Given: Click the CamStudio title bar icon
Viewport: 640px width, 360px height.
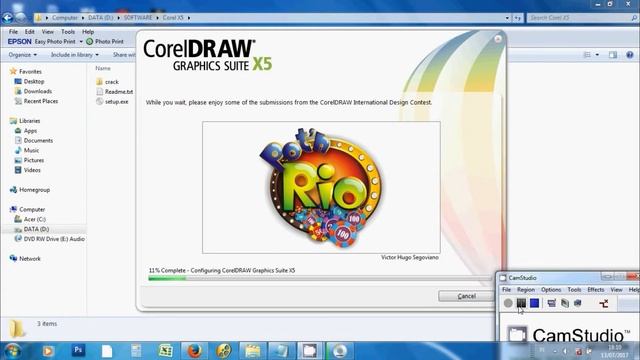Looking at the screenshot, I should click(503, 278).
